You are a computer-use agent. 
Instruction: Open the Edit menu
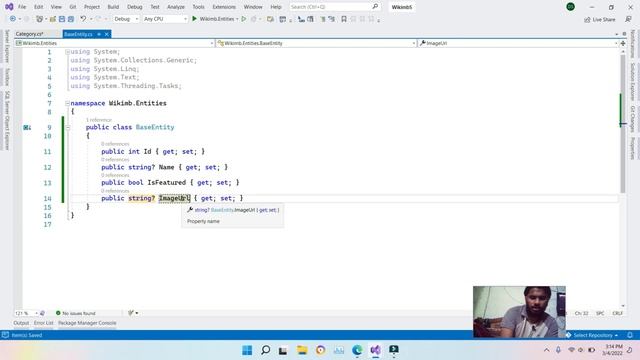pyautogui.click(x=38, y=7)
